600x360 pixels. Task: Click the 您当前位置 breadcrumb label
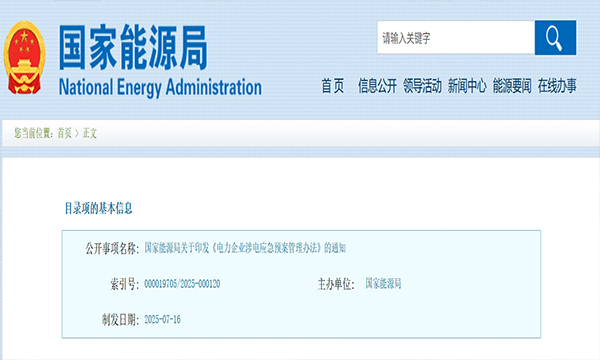pyautogui.click(x=34, y=133)
